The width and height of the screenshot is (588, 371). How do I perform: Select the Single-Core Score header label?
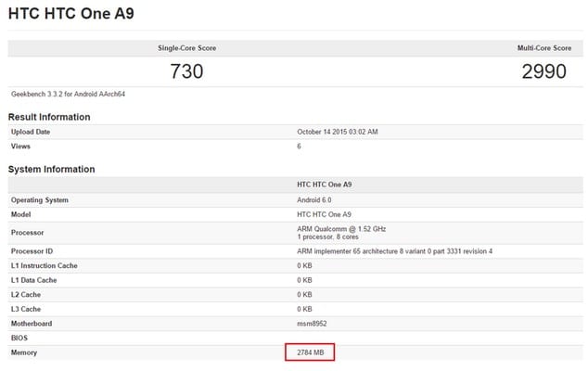click(187, 47)
